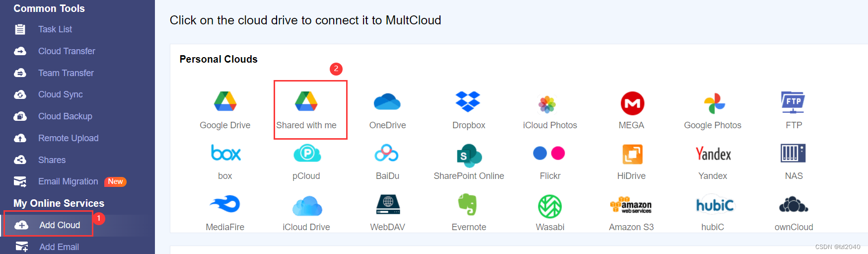Select the iCloud Drive icon

pyautogui.click(x=307, y=206)
